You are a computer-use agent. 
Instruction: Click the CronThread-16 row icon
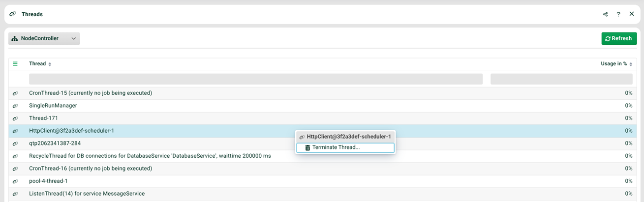[x=15, y=169]
